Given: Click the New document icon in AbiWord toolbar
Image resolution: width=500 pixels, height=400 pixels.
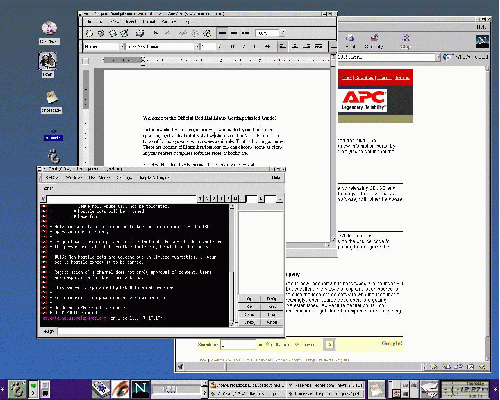Looking at the screenshot, I should [89, 33].
